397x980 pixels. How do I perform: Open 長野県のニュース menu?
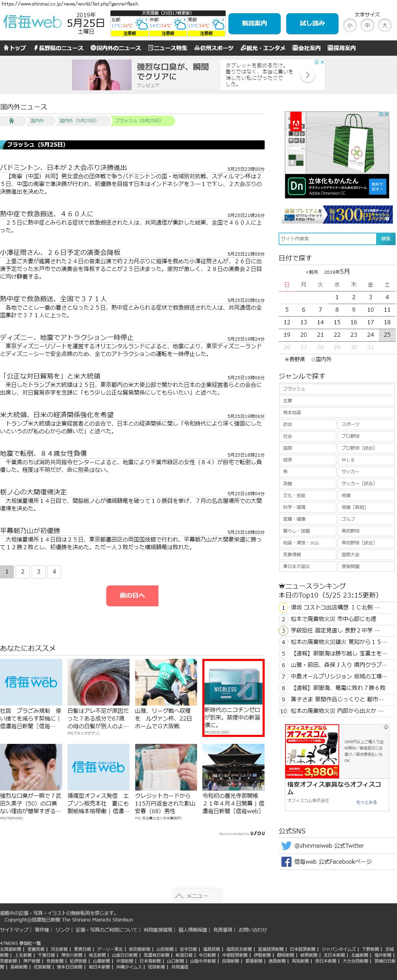pos(58,48)
